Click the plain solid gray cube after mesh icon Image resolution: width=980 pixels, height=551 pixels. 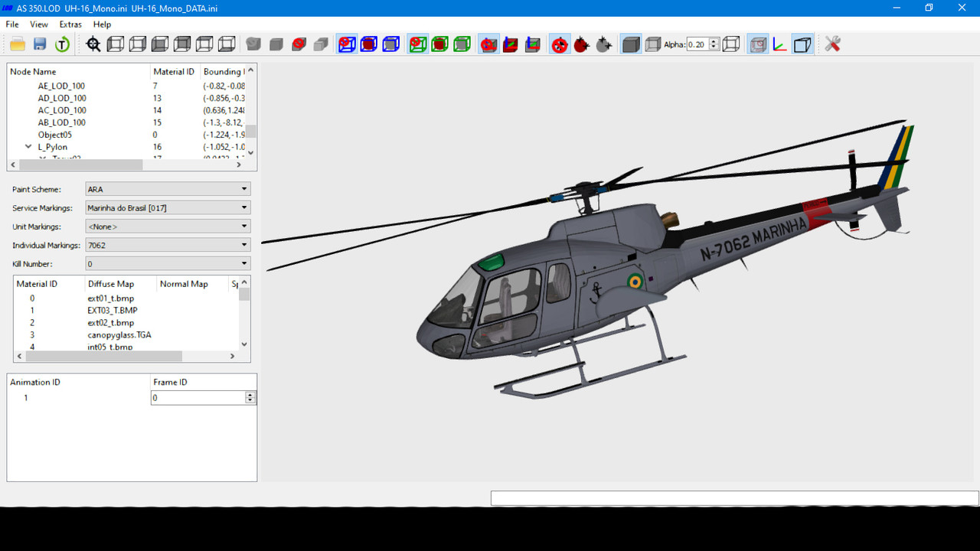point(276,44)
